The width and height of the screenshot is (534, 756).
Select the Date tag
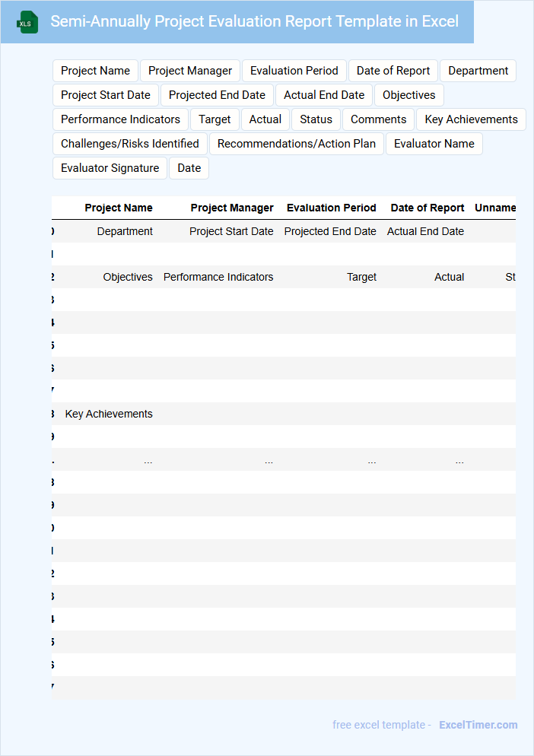(x=189, y=168)
